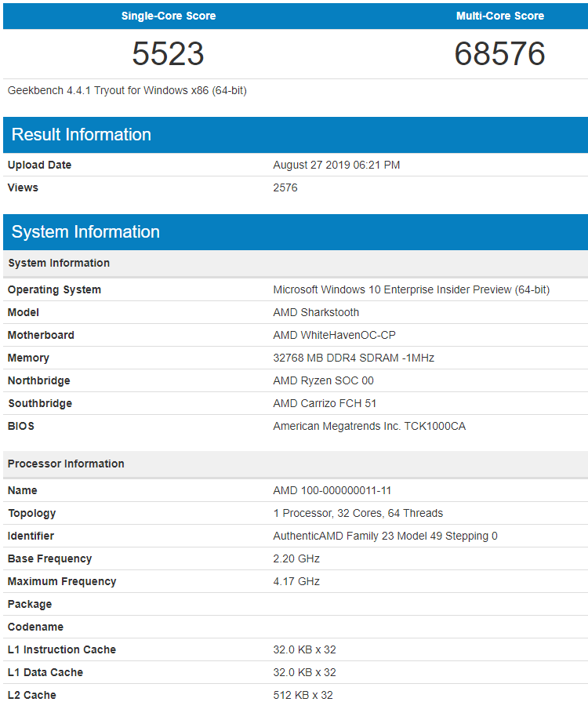Click the Upload Date label

tap(39, 165)
